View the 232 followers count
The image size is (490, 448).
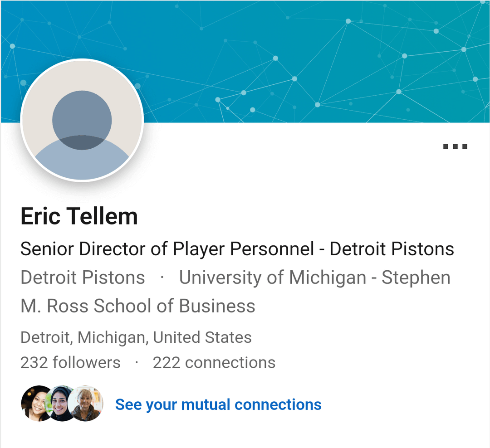70,362
